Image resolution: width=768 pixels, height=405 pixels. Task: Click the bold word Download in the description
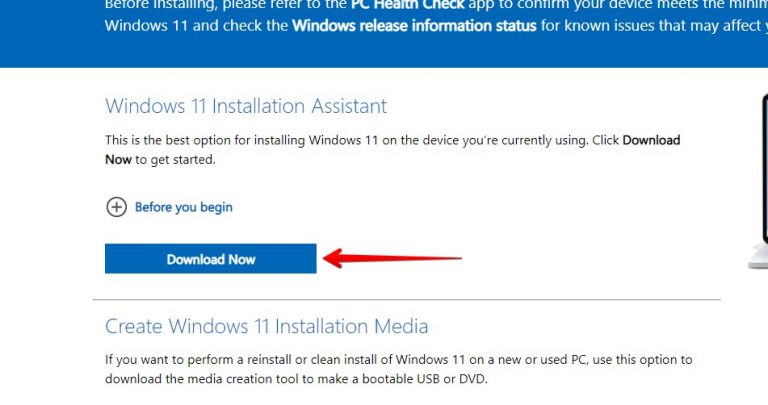click(x=651, y=140)
